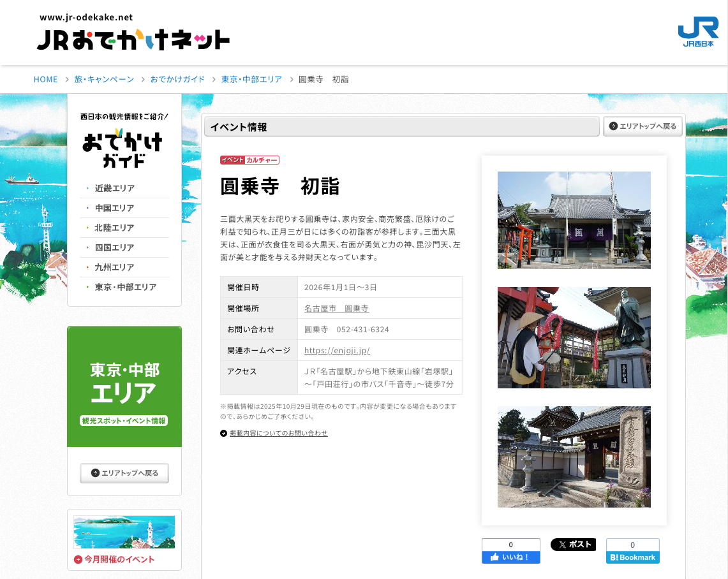The image size is (728, 579).
Task: Click the green 東京・中部エリア banner
Action: (x=124, y=386)
